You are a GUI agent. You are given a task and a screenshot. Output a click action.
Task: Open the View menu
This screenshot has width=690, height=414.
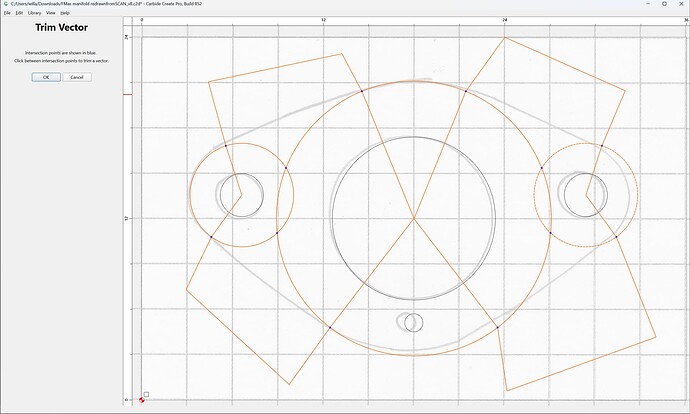click(51, 13)
